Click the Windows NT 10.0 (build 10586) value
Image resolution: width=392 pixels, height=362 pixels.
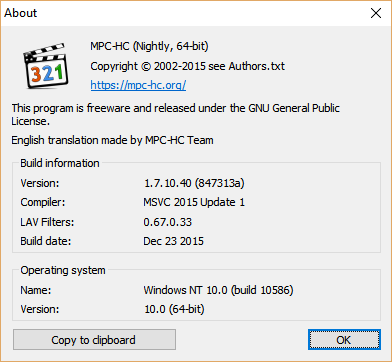(218, 290)
